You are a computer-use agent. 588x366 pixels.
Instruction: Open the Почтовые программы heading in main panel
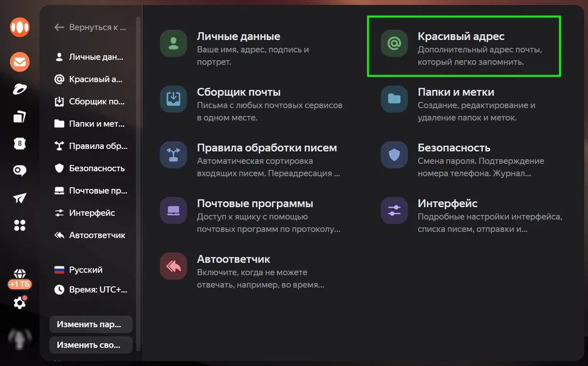point(255,204)
